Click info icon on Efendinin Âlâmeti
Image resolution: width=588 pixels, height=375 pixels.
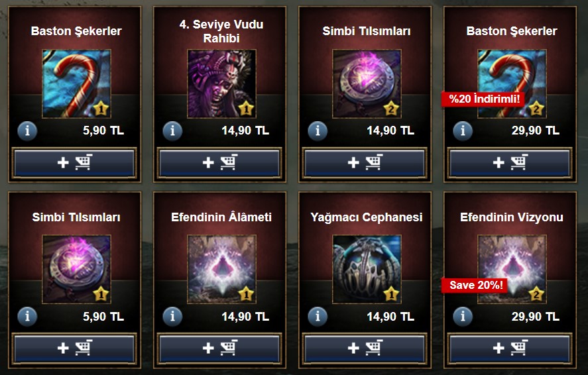172,317
